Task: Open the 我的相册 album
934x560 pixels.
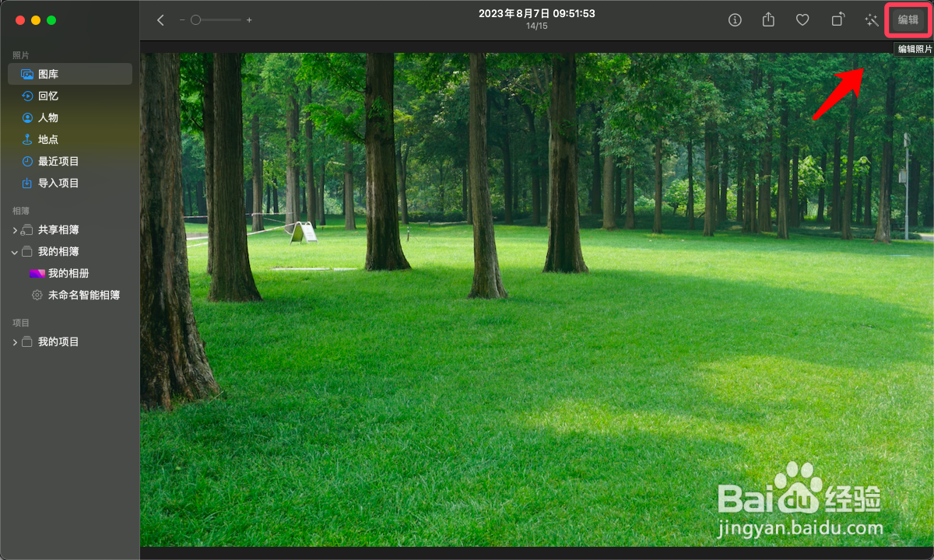Action: 70,273
